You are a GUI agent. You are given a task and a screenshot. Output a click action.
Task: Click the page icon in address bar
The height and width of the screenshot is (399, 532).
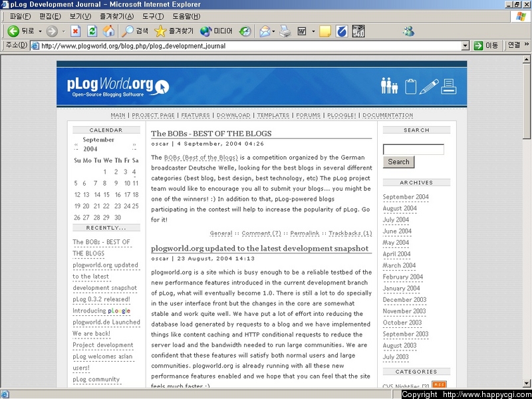35,46
